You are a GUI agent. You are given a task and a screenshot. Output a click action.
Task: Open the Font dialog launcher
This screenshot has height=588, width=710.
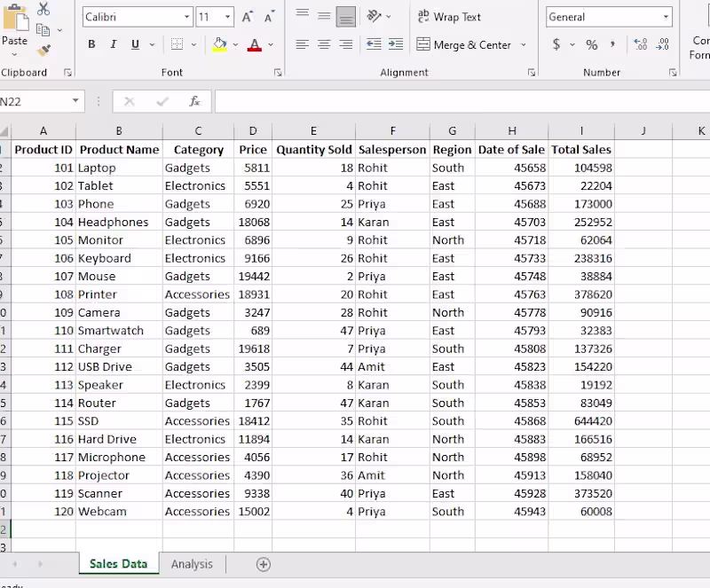[278, 73]
